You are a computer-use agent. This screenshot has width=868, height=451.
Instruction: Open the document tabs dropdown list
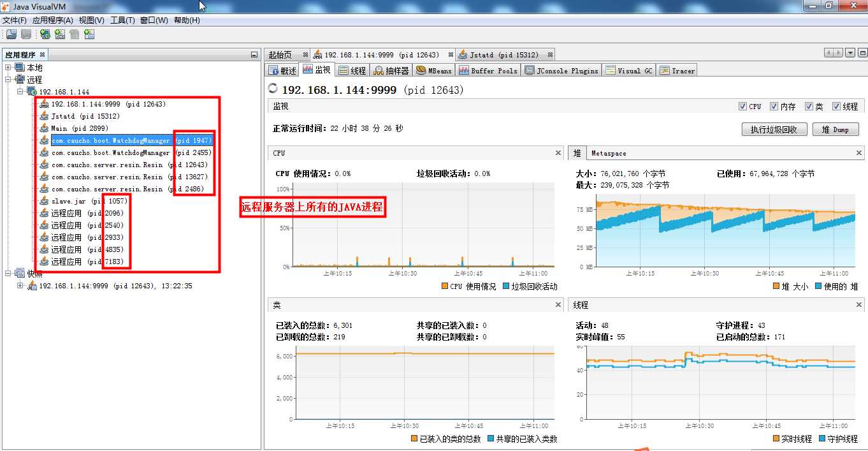(x=850, y=53)
